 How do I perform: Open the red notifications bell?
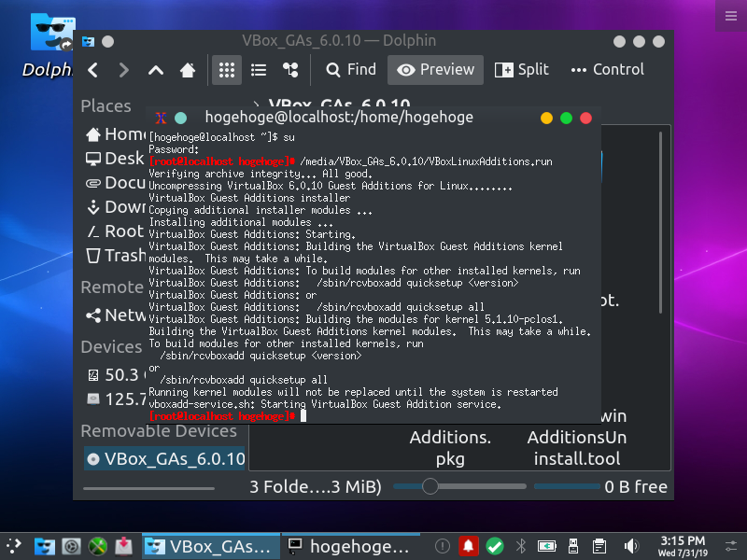pyautogui.click(x=469, y=546)
